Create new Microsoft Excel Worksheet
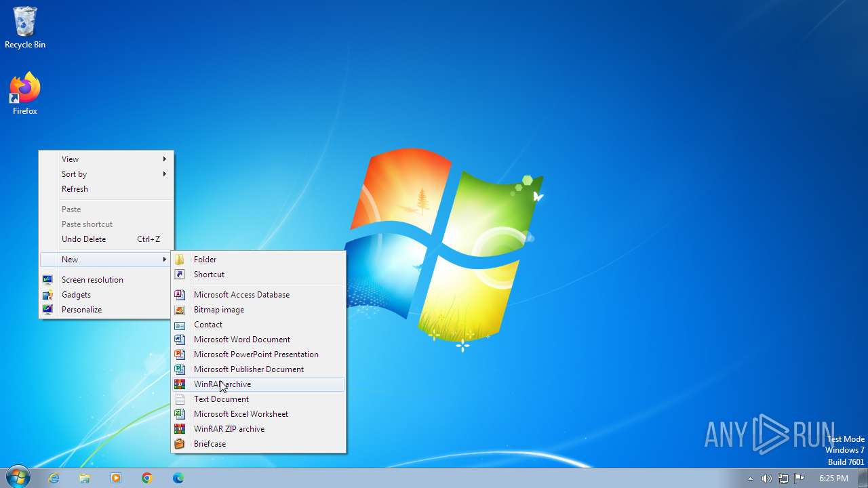The width and height of the screenshot is (868, 488). coord(258,414)
